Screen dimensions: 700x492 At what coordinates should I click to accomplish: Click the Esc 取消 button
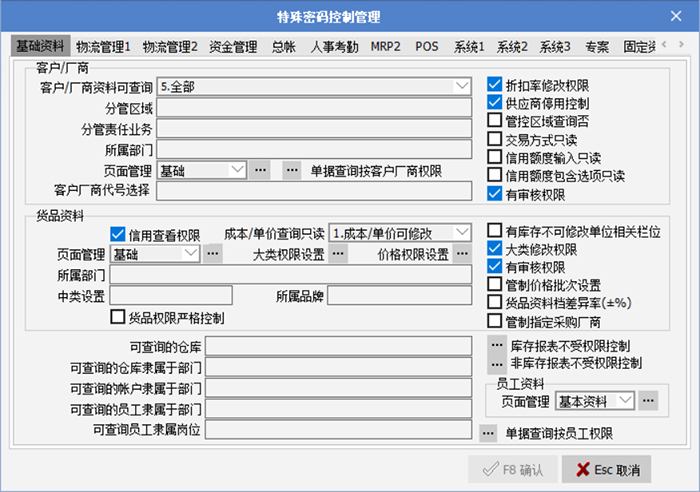coord(607,469)
